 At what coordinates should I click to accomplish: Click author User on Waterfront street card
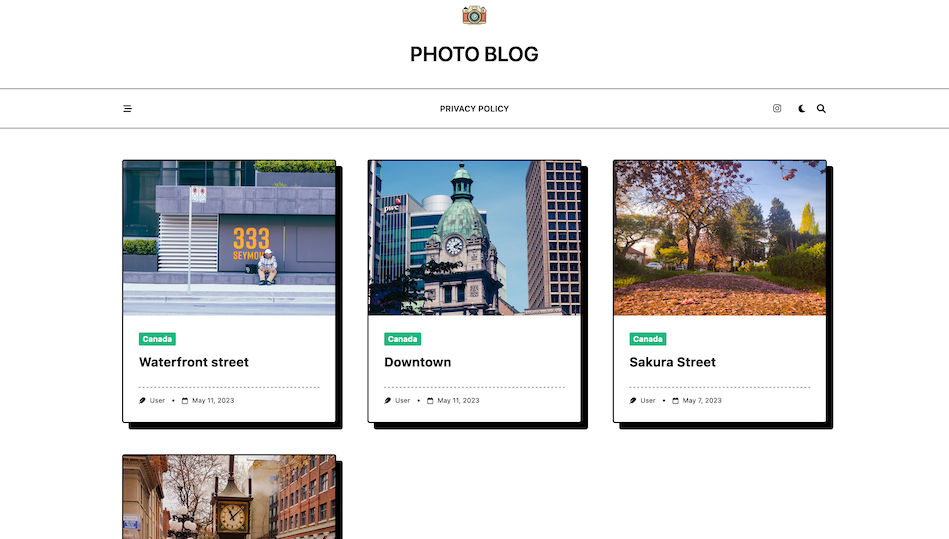pyautogui.click(x=157, y=401)
